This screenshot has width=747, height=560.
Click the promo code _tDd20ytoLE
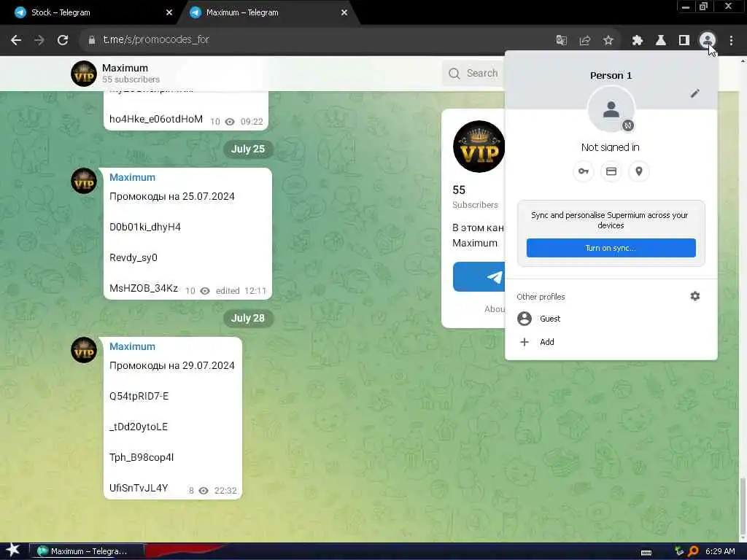tap(138, 427)
